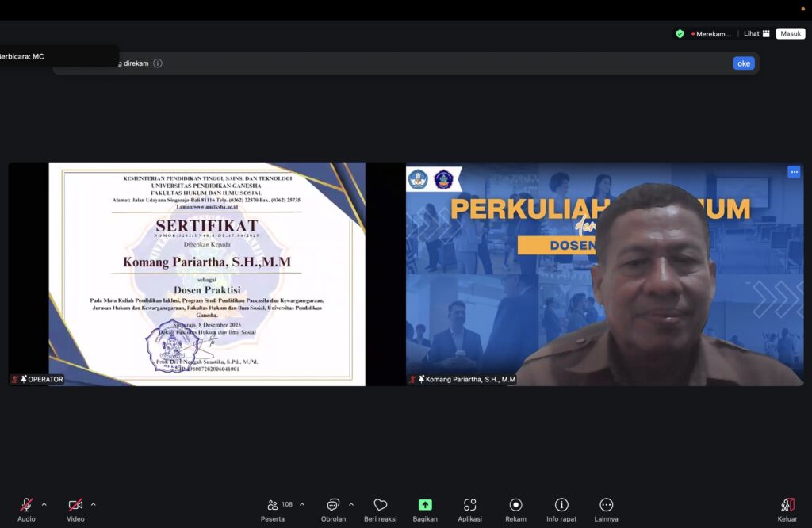Click the info icon in the recording banner

coord(158,63)
